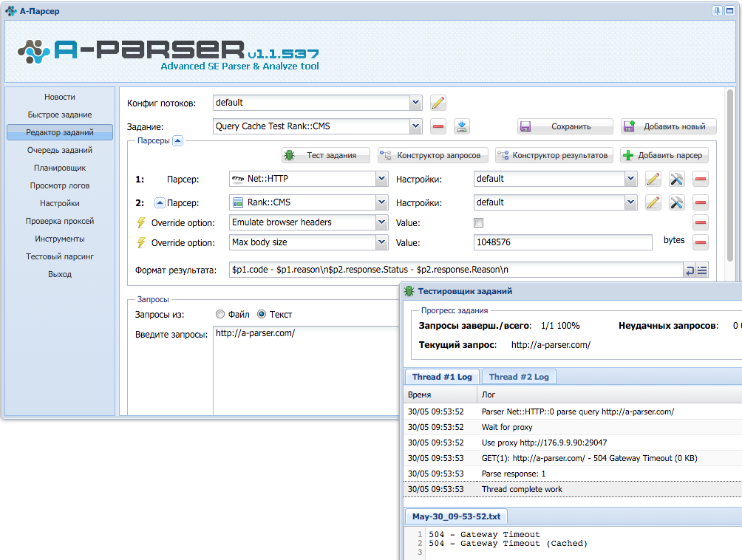Image resolution: width=742 pixels, height=560 pixels.
Task: Switch to Thread #2 Log tab
Action: [519, 377]
